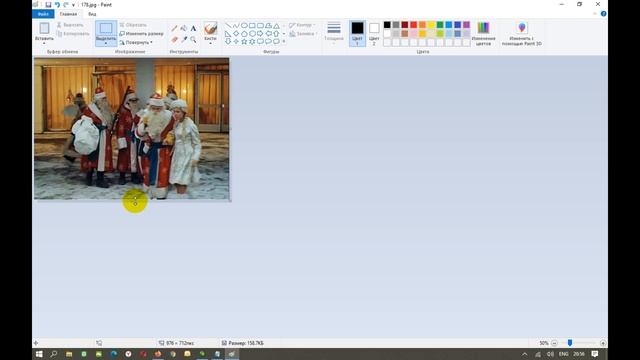
Task: Pick the yellow color swatch in the palette
Action: [x=431, y=25]
